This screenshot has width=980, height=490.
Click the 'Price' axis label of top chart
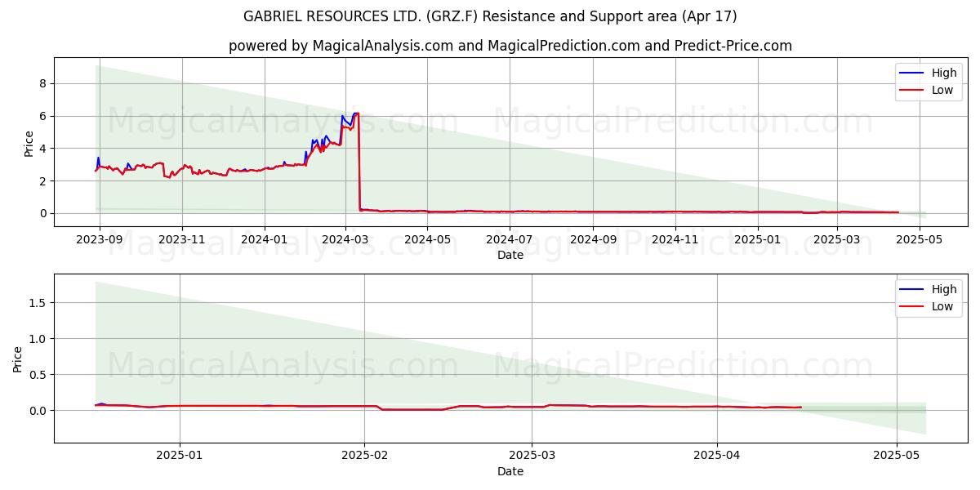[29, 142]
